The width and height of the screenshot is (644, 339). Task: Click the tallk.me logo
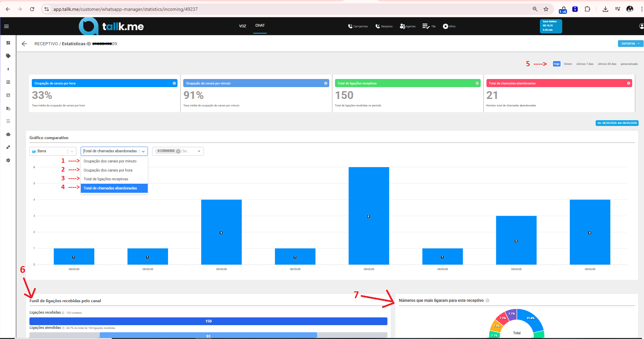[112, 26]
